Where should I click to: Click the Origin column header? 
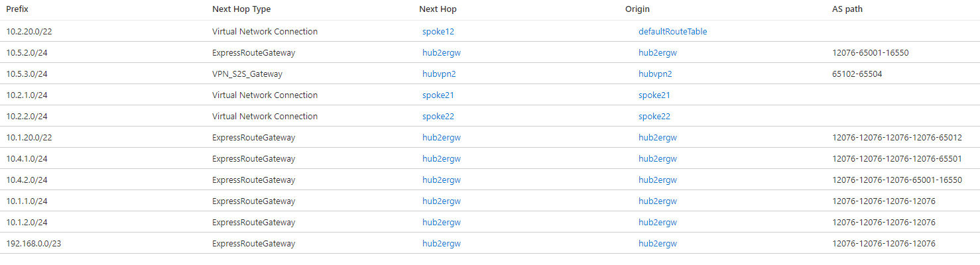pyautogui.click(x=637, y=9)
